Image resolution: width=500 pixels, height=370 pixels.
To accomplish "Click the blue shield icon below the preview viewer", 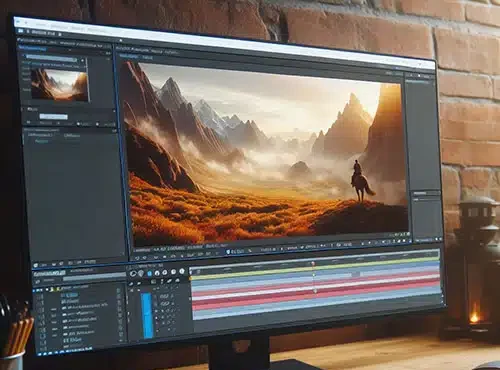I will (229, 252).
